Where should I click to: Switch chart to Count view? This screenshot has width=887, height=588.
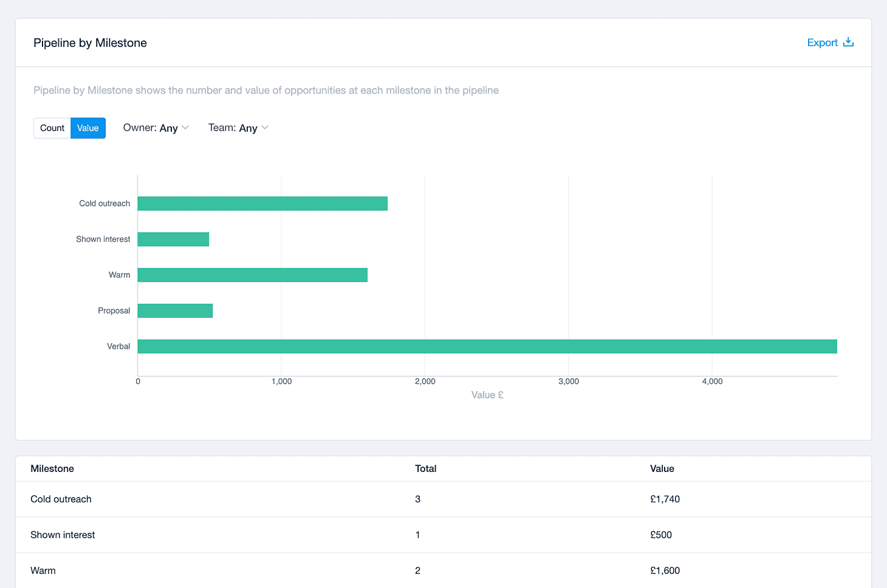coord(52,128)
